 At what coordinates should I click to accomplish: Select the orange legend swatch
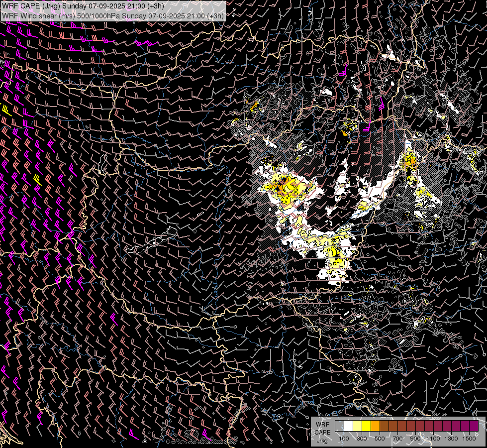(375, 426)
